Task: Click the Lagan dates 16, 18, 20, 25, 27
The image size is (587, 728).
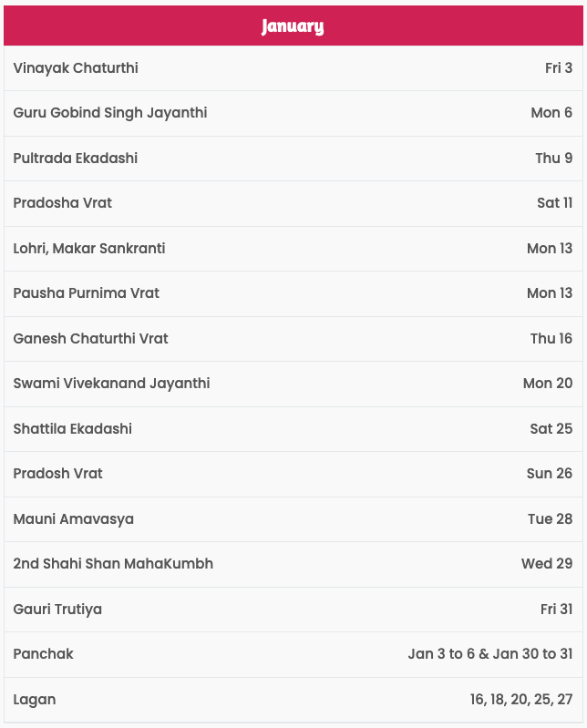Action: (521, 699)
